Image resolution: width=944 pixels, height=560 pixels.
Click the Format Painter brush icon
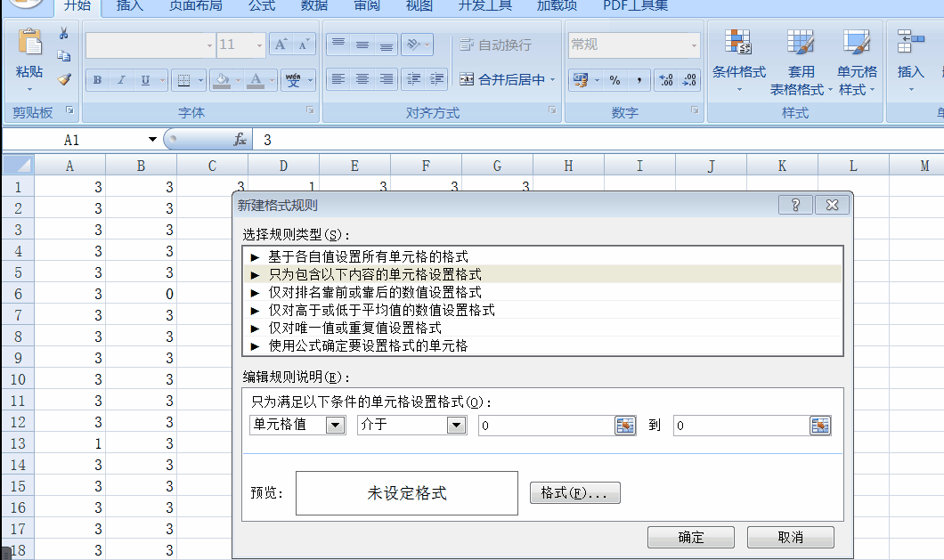pyautogui.click(x=64, y=79)
